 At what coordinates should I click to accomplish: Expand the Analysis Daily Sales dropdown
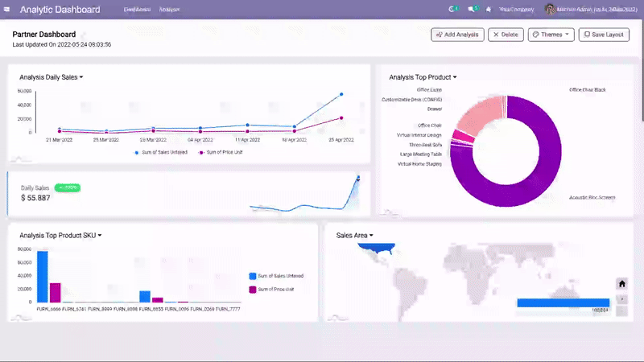(52, 77)
